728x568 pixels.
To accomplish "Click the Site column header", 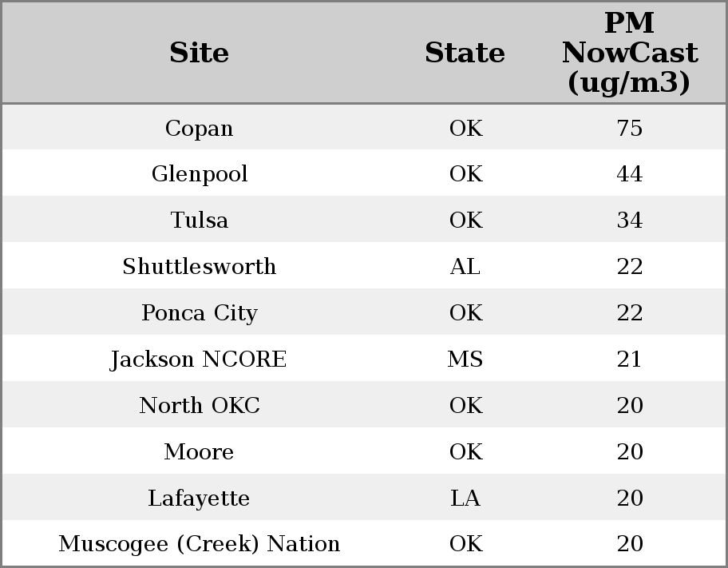I will [x=199, y=53].
